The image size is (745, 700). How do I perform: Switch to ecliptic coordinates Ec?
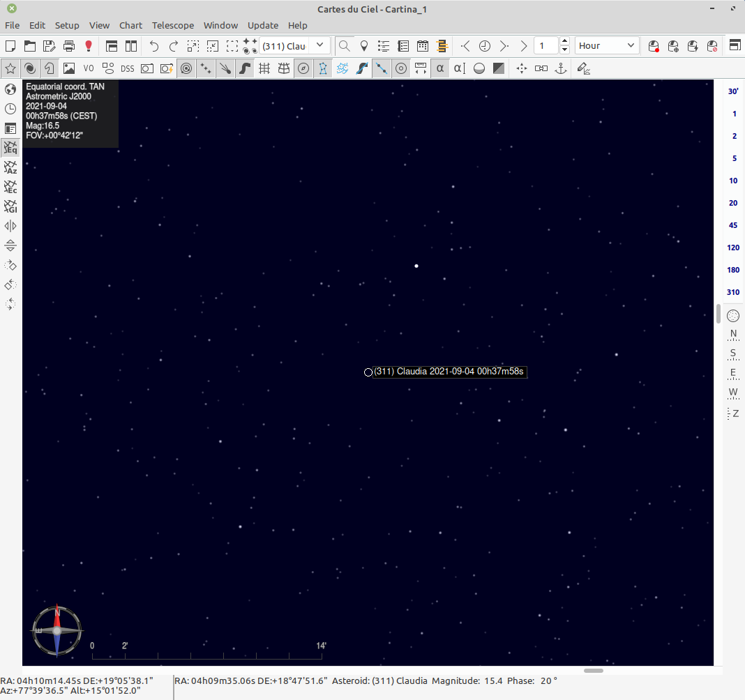pos(10,187)
